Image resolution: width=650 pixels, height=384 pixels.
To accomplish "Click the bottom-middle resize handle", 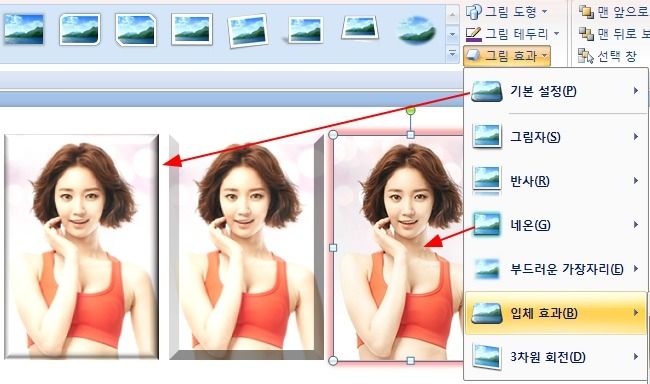I will tap(410, 360).
